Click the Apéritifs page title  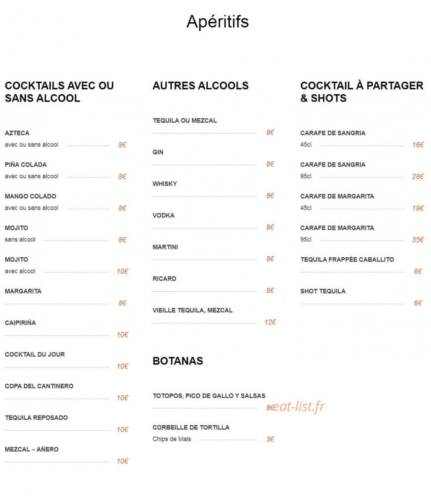pos(217,22)
